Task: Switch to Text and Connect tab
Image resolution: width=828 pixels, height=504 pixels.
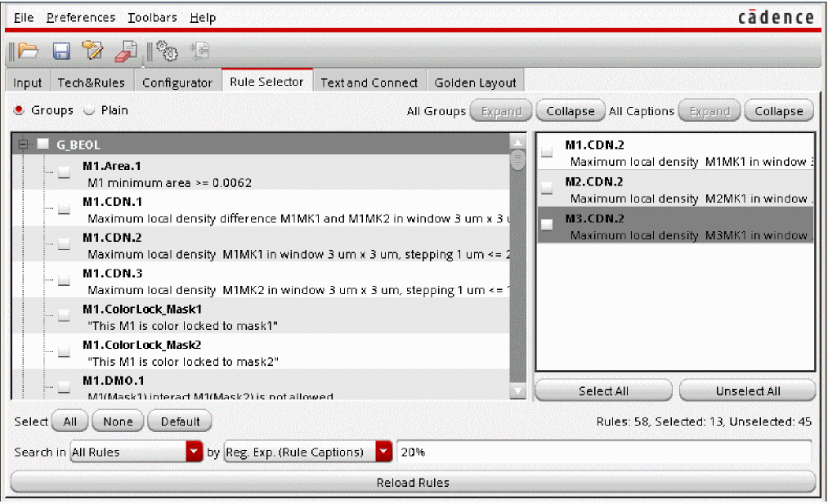Action: 369,83
